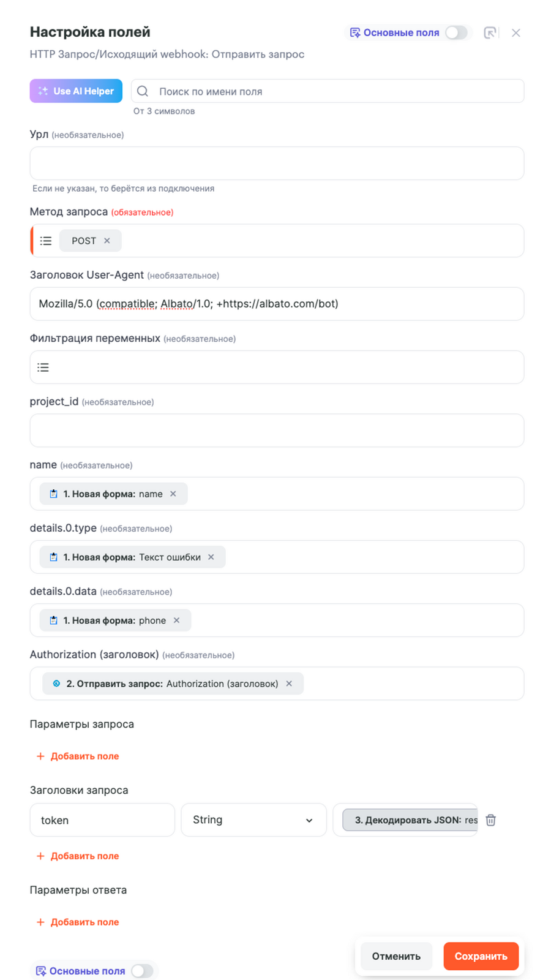Toggle the top Основные поля switch
Screen dimensions: 551x980
[x=456, y=33]
